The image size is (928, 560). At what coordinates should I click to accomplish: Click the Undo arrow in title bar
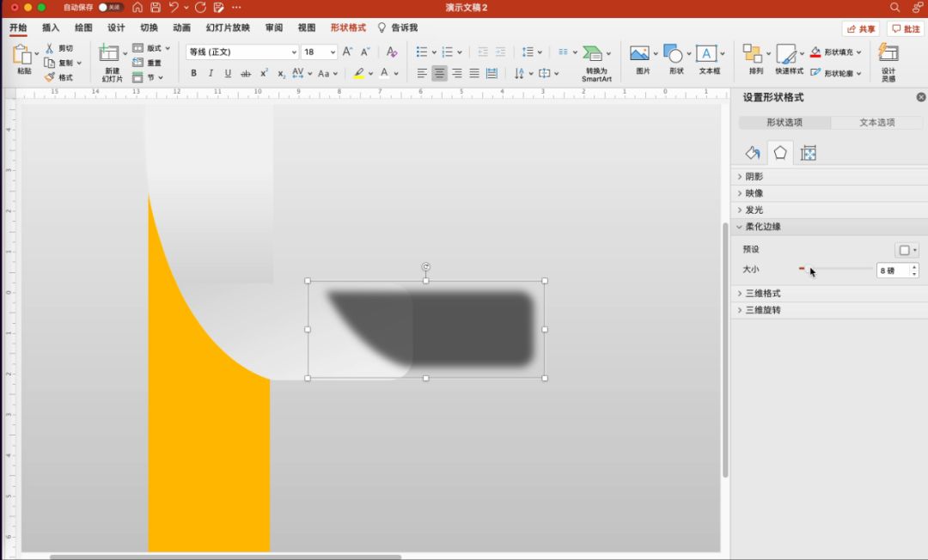pos(174,7)
